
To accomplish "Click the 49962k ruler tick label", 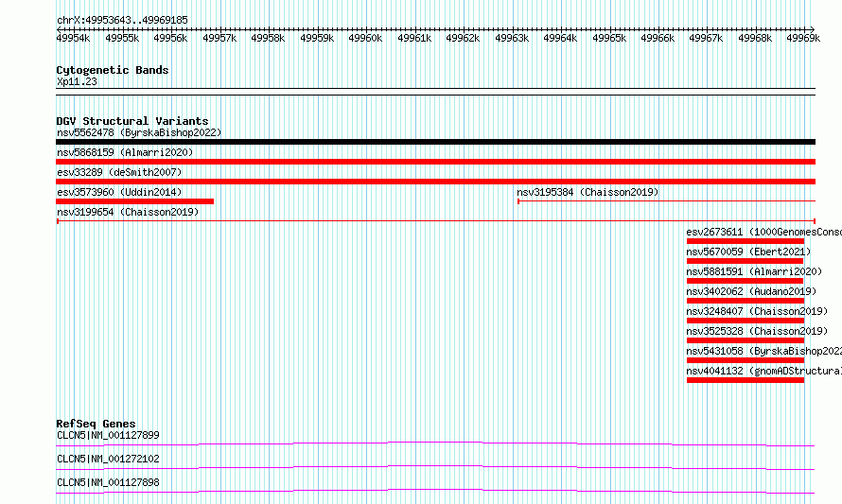I will [x=463, y=38].
